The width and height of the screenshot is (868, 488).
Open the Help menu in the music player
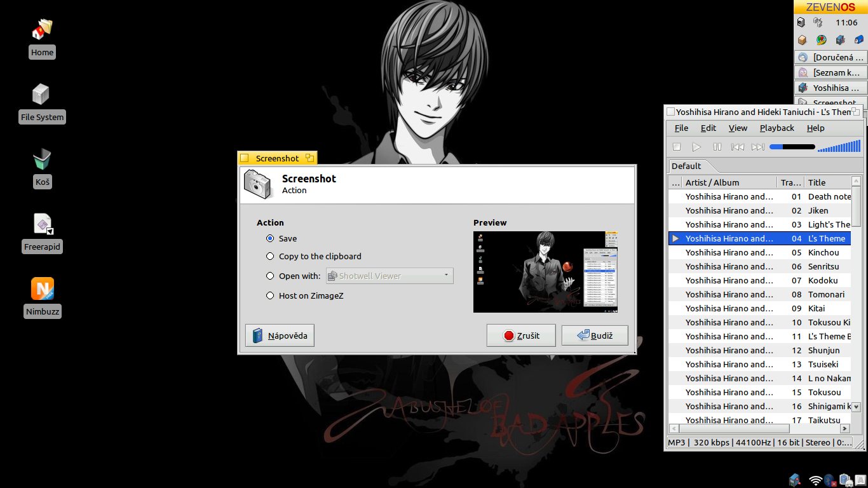(x=815, y=128)
